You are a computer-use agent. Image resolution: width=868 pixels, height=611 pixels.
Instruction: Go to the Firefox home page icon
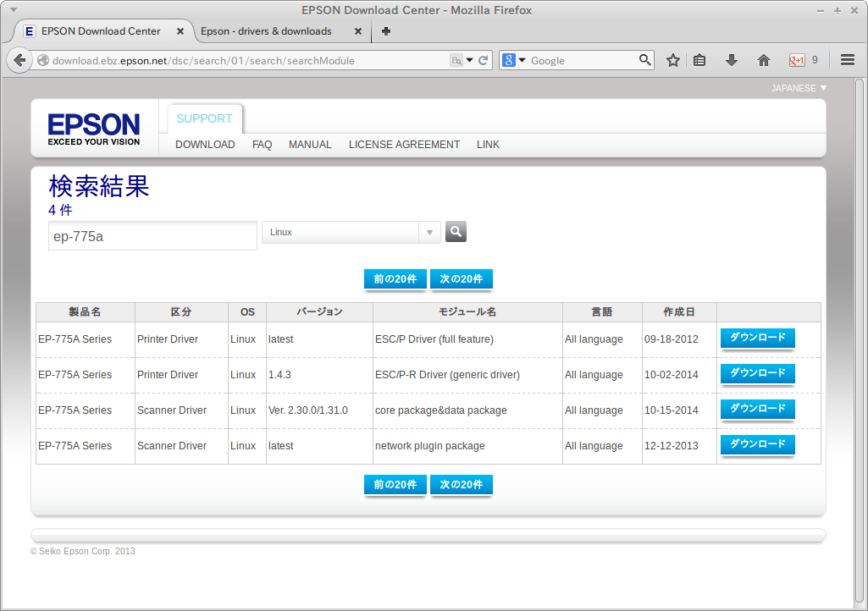[763, 60]
